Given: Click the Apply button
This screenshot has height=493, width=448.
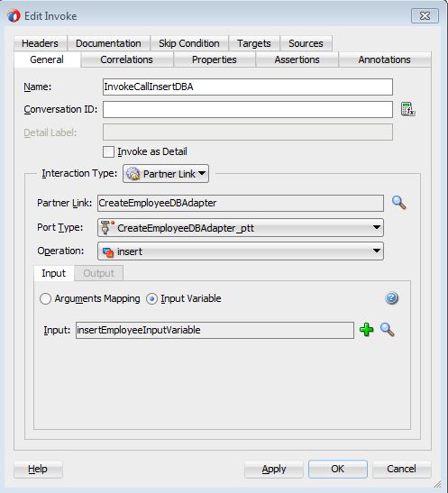Looking at the screenshot, I should pos(274,469).
